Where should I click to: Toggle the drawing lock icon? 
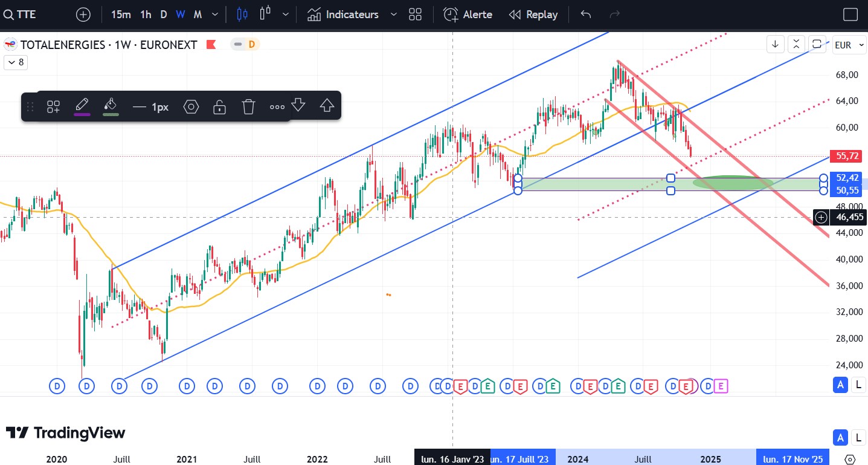[x=219, y=107]
